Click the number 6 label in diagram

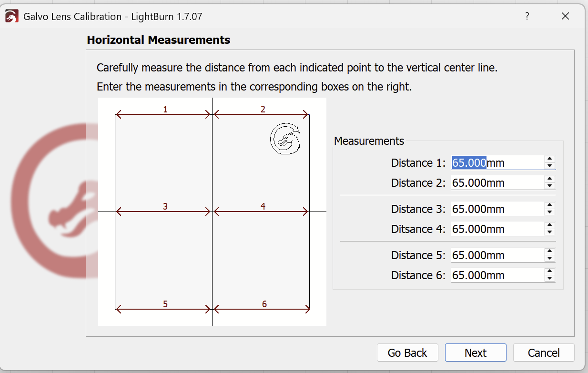264,304
